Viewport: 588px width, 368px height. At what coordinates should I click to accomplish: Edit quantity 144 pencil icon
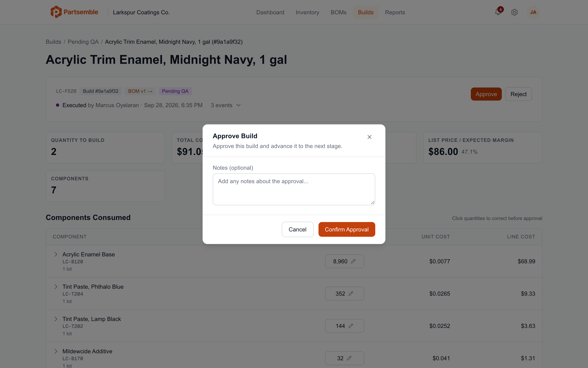pos(351,326)
